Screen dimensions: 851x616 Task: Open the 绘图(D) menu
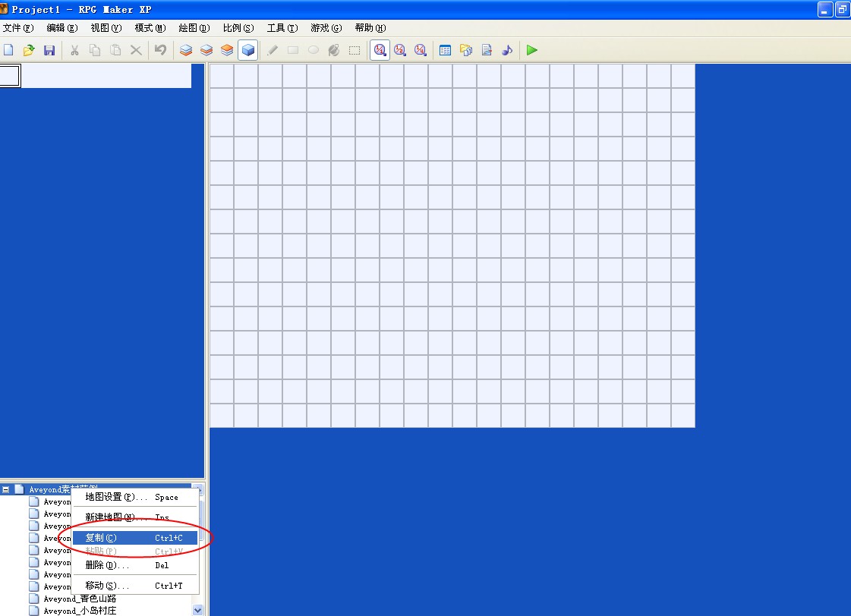pos(194,27)
